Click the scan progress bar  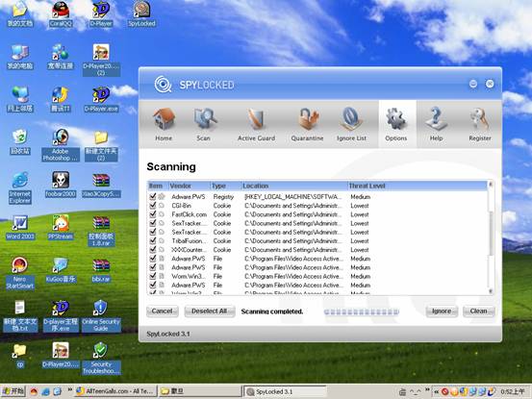click(x=362, y=312)
